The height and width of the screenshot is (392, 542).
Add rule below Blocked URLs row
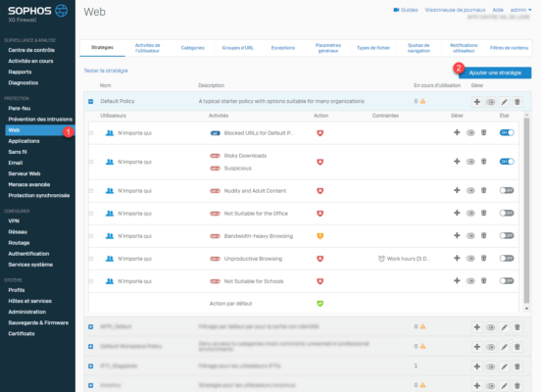(x=457, y=132)
